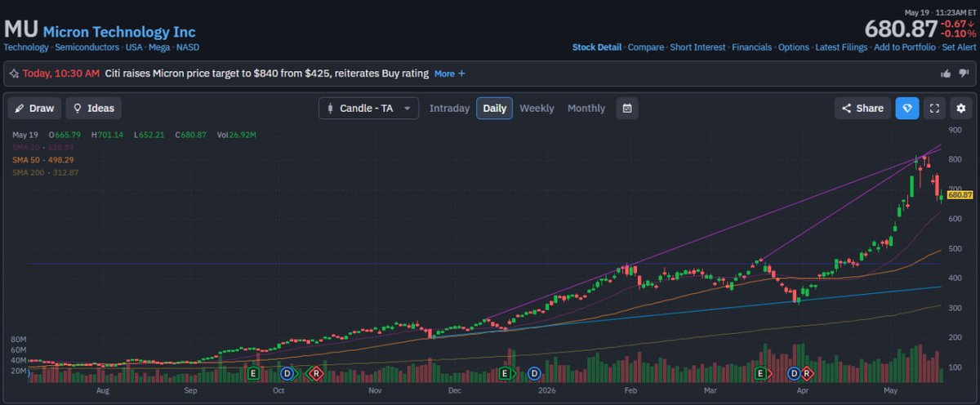Click the draw pencil icon
This screenshot has width=980, height=405.
click(20, 108)
